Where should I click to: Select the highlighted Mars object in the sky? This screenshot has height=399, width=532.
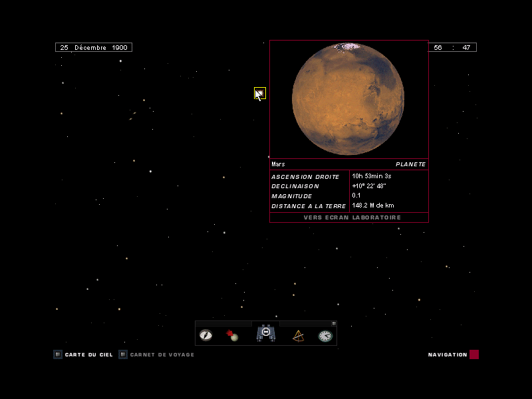260,93
